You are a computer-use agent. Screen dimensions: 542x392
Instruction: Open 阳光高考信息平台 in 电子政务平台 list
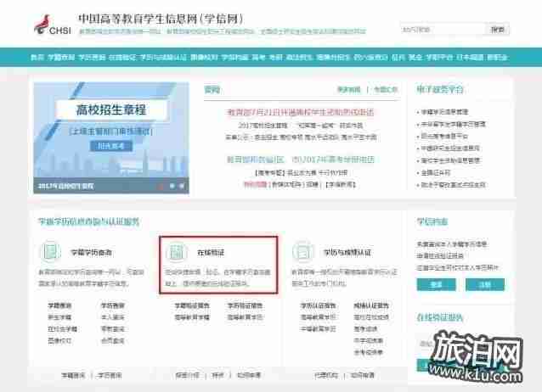444,136
